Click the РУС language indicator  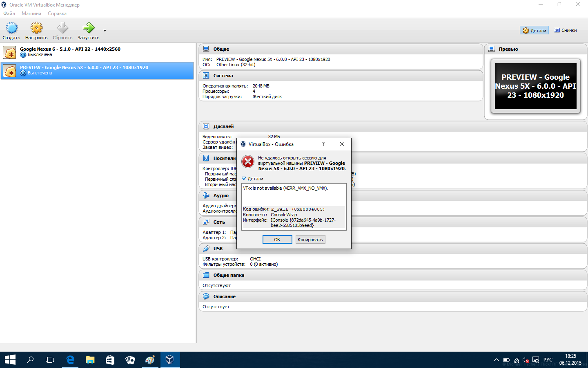pyautogui.click(x=548, y=360)
